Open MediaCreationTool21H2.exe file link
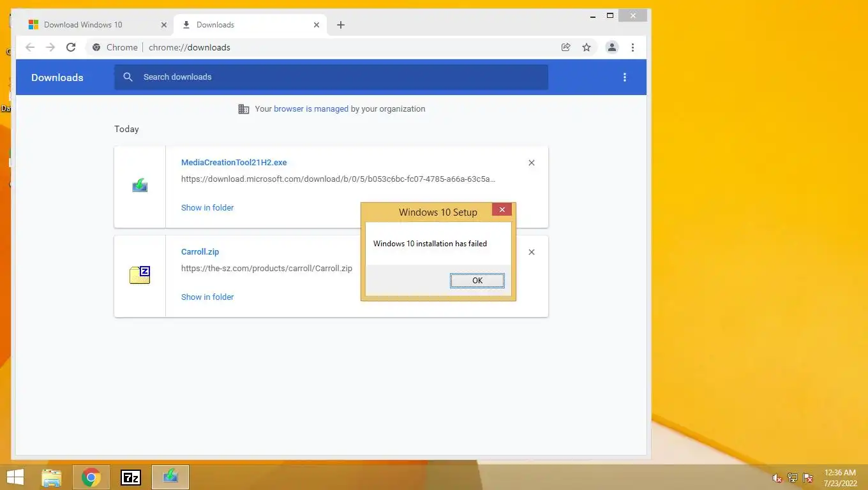The width and height of the screenshot is (868, 490). point(234,163)
